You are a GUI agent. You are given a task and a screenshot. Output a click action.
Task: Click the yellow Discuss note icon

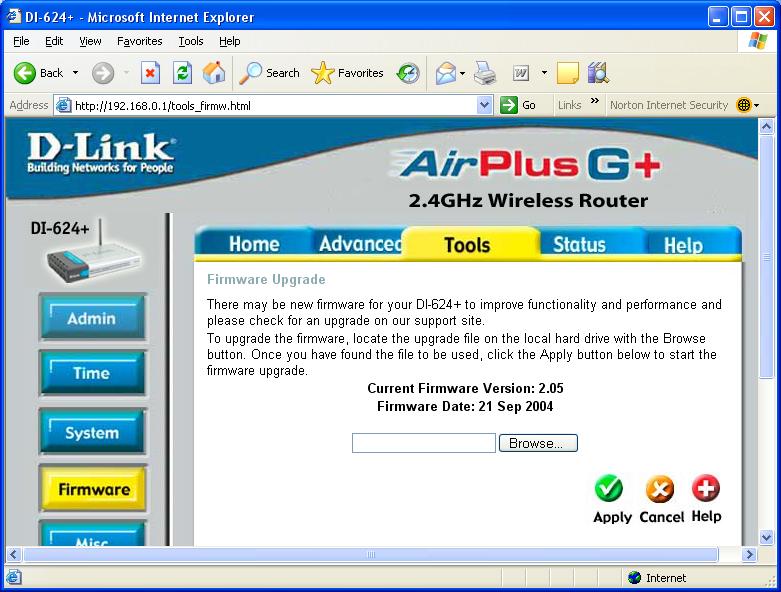567,73
